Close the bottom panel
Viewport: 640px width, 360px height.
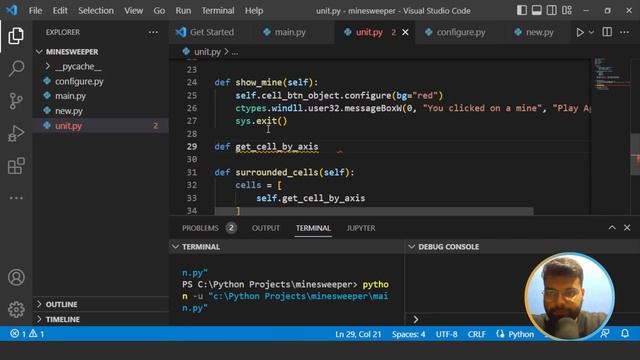tap(627, 227)
